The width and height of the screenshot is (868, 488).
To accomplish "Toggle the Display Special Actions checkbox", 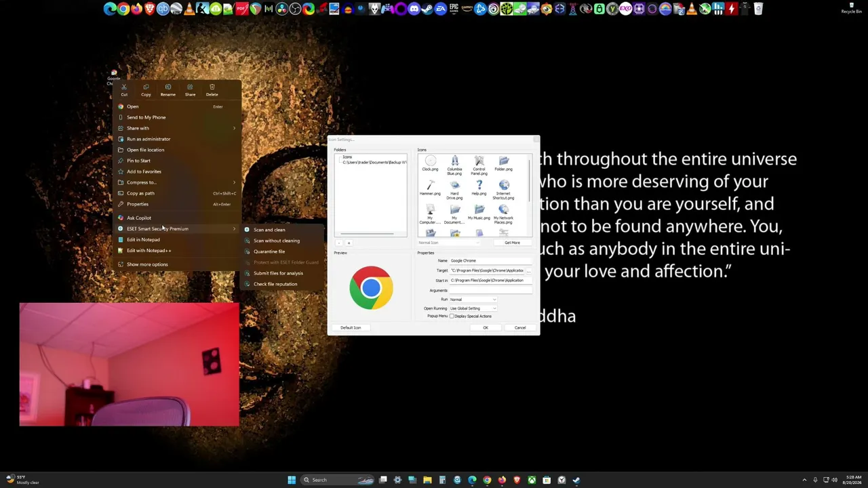I will (x=452, y=317).
